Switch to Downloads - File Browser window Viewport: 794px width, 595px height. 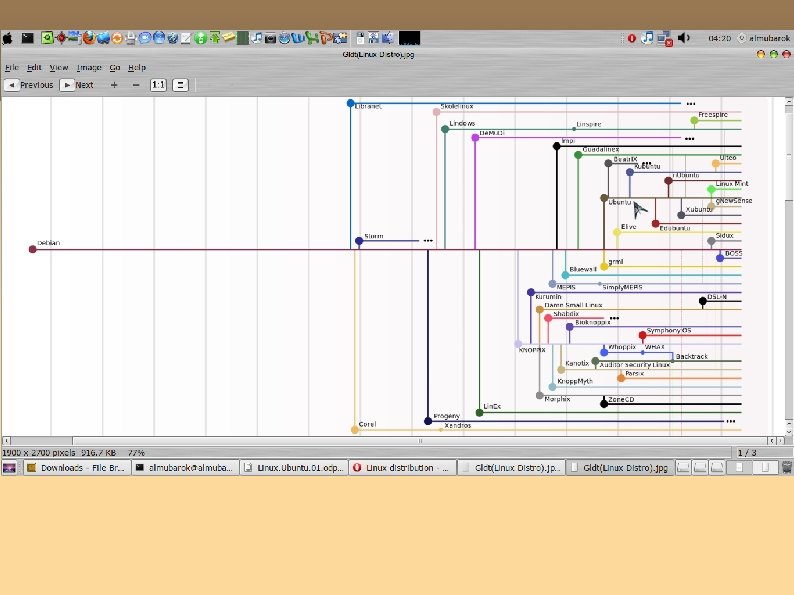tap(77, 468)
